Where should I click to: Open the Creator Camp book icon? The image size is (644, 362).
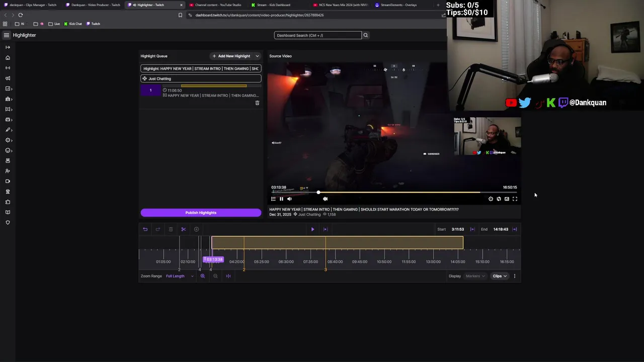click(8, 212)
